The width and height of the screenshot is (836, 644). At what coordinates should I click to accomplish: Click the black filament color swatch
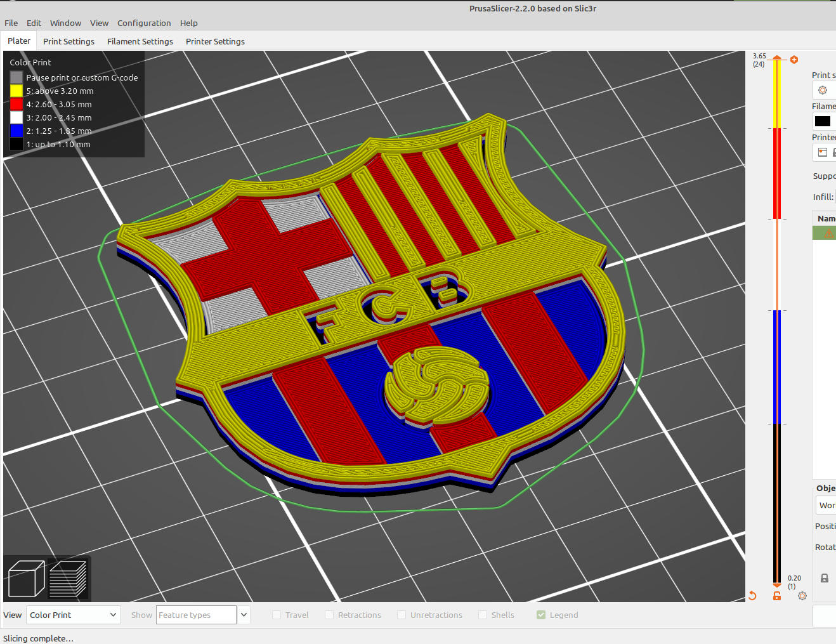(823, 121)
